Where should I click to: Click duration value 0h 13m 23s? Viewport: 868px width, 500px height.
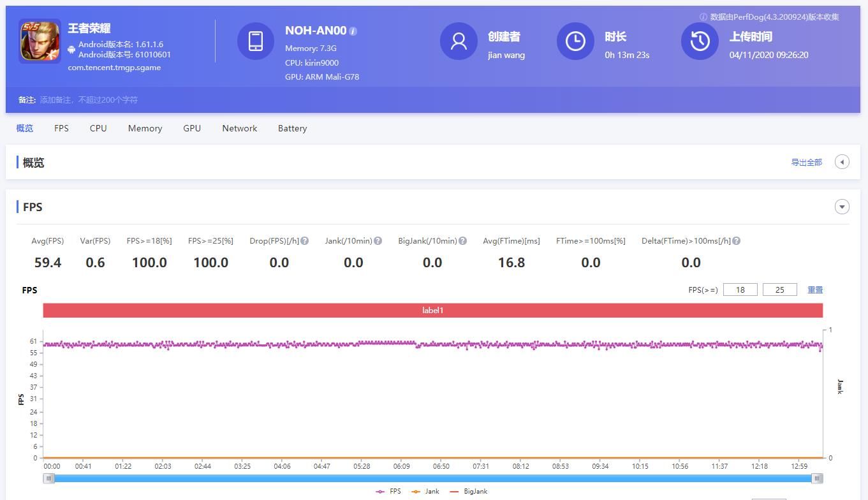coord(627,55)
